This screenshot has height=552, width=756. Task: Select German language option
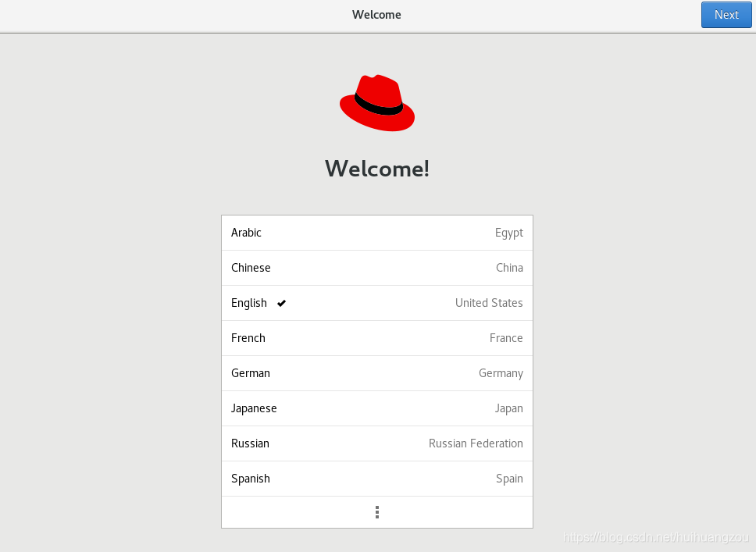[x=377, y=374]
